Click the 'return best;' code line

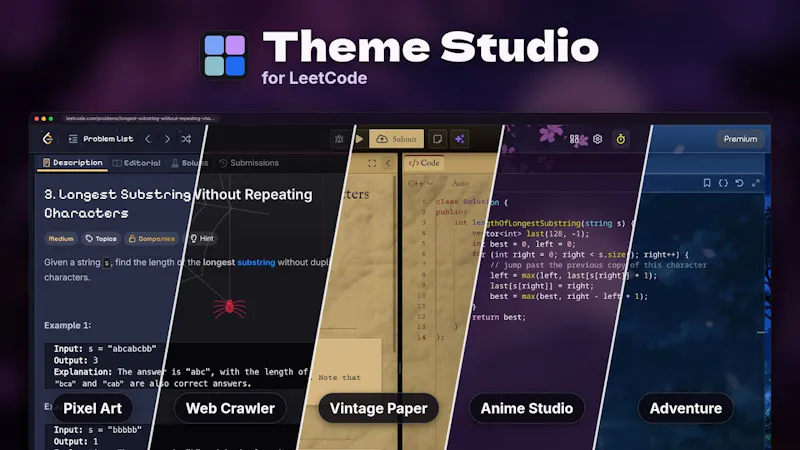pos(498,317)
